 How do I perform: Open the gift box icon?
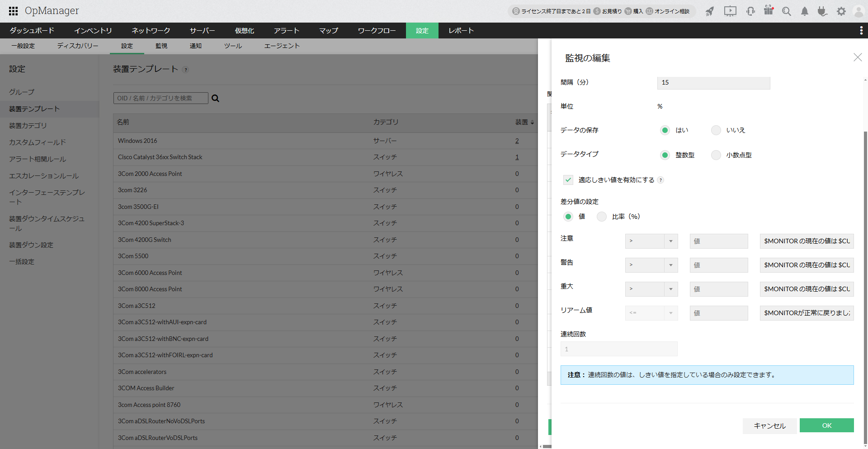tap(769, 10)
